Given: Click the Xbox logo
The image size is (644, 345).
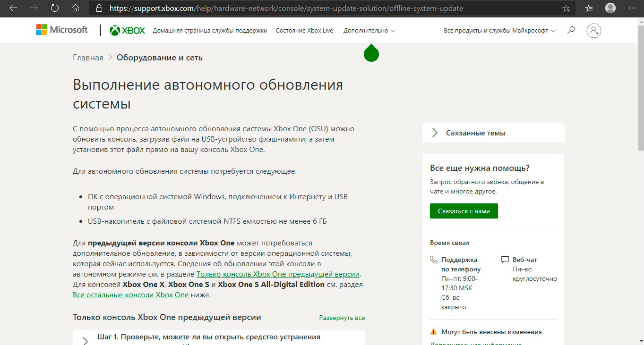Looking at the screenshot, I should click(x=128, y=31).
